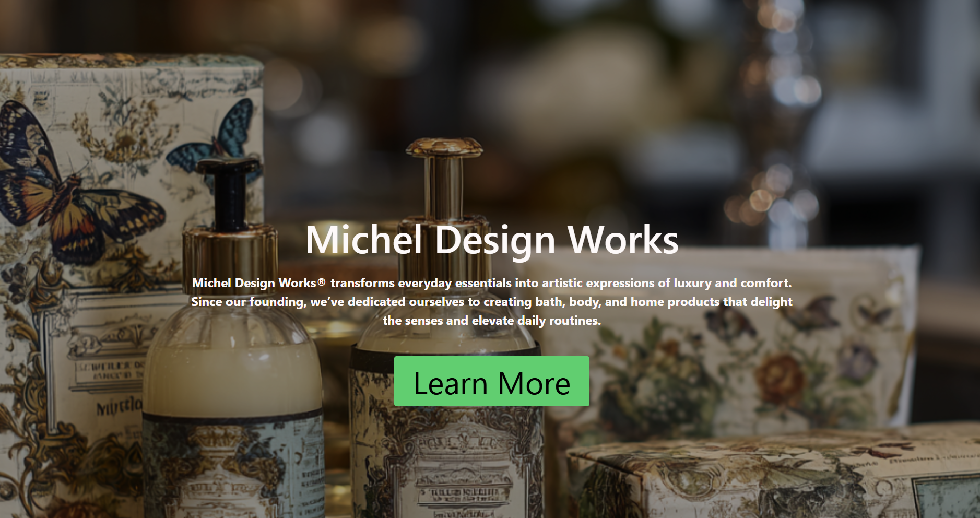This screenshot has height=518, width=980.
Task: Click the words "luxury and comfort"
Action: coord(732,283)
